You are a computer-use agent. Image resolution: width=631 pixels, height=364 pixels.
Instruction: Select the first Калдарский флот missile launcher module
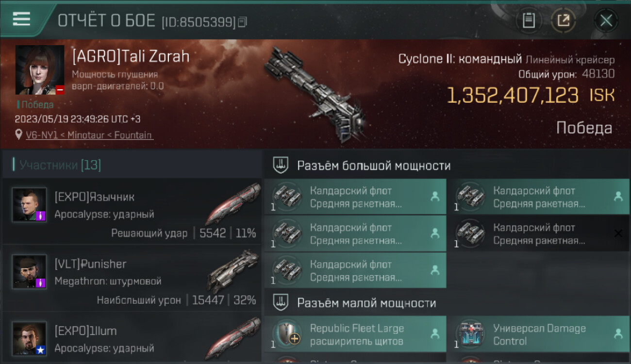(x=355, y=197)
